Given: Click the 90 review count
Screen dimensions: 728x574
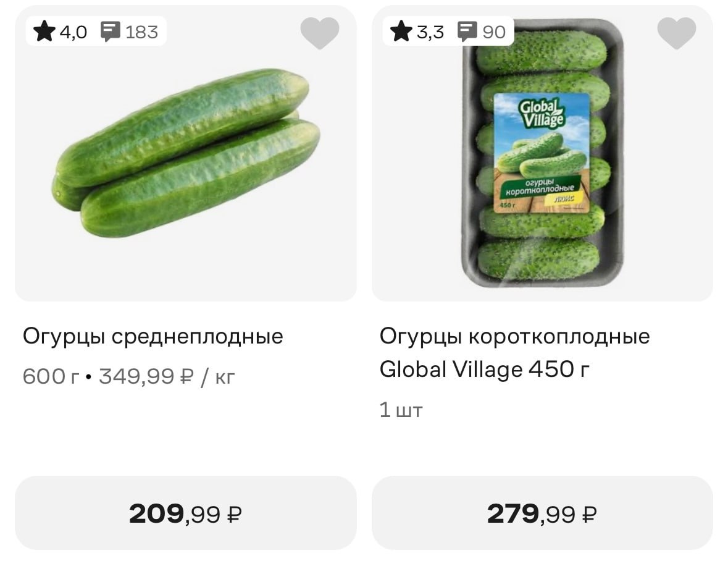Looking at the screenshot, I should click(x=494, y=32).
